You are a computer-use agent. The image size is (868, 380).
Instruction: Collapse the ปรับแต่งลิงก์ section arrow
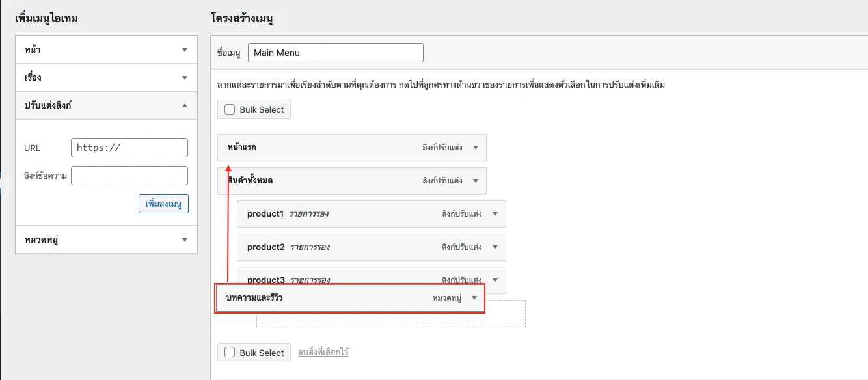(185, 105)
